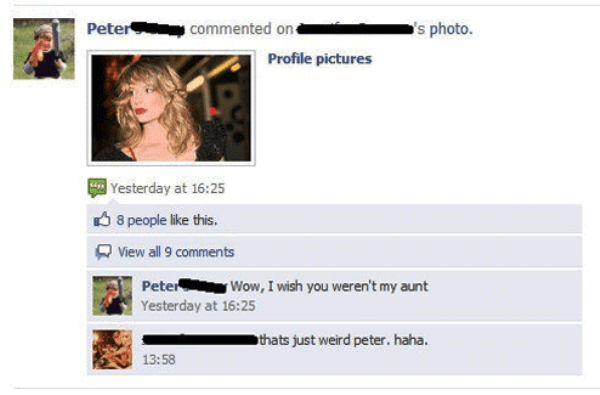600x395 pixels.
Task: Open the Profile pictures album link
Action: pyautogui.click(x=320, y=59)
